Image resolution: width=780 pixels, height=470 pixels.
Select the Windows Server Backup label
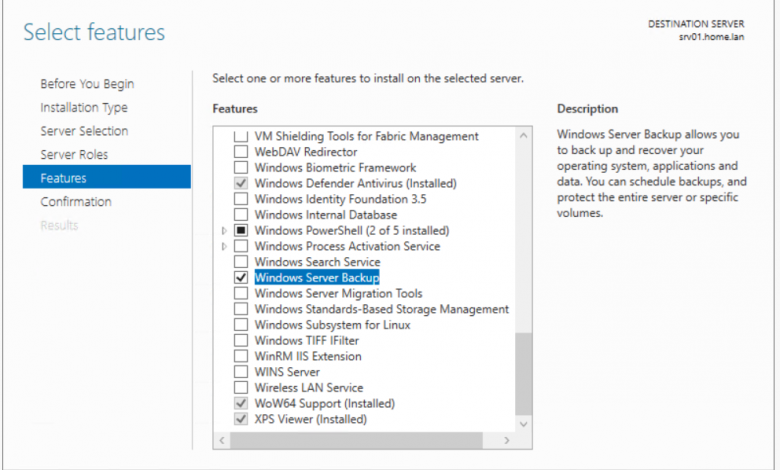[x=317, y=278]
